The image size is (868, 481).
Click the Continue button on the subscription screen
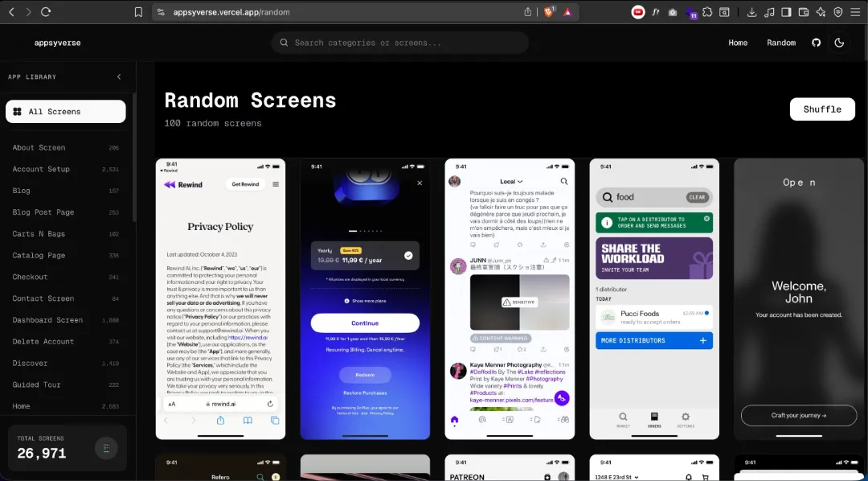tap(366, 322)
